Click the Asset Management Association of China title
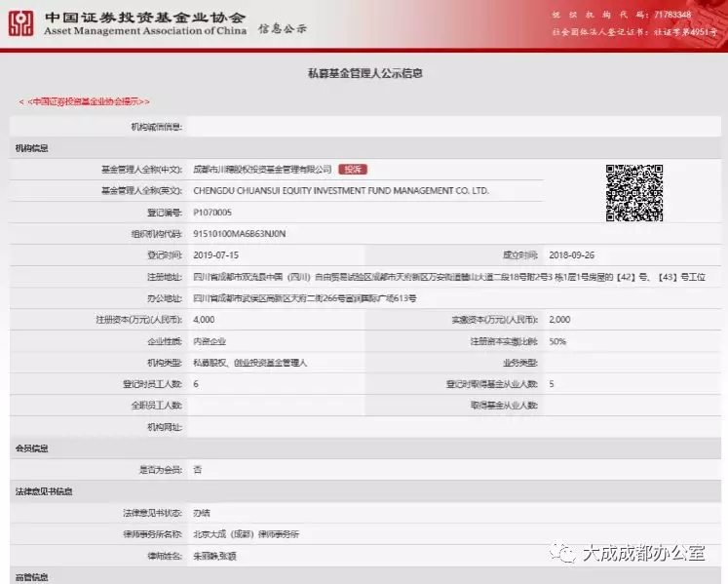 coord(145,30)
